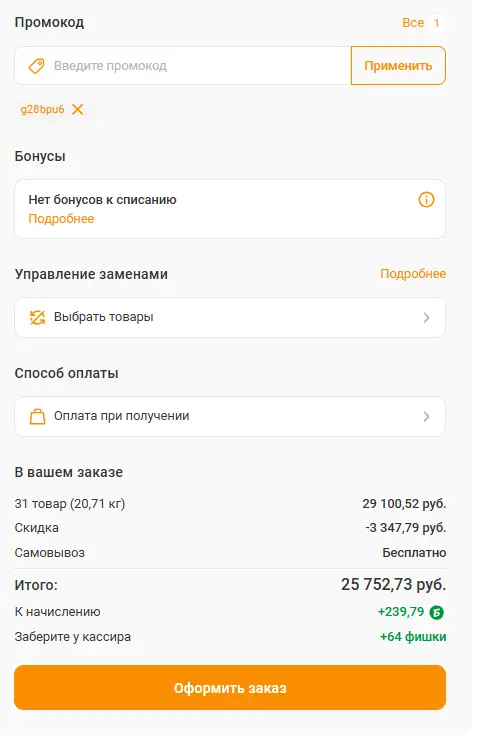481x750 pixels.
Task: Expand Выбрать товары chevron arrow
Action: [x=426, y=318]
